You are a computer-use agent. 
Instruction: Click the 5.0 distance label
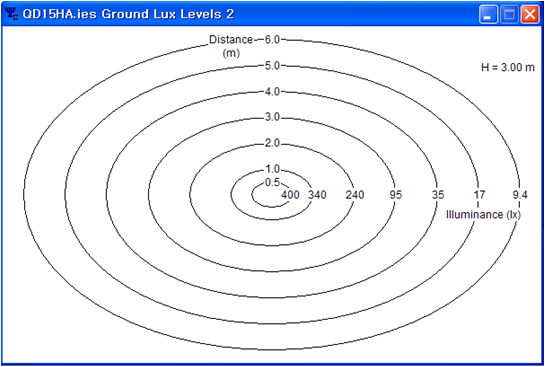[272, 66]
